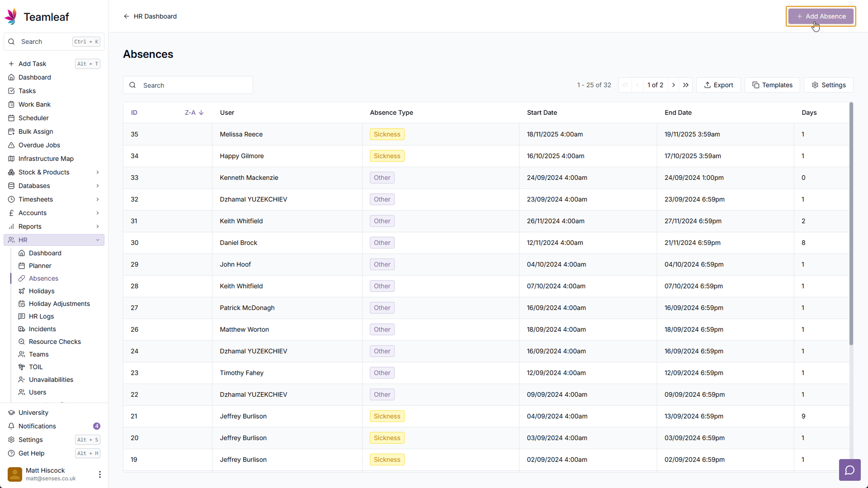Open University from the sidebar
The width and height of the screenshot is (868, 488).
tap(33, 413)
